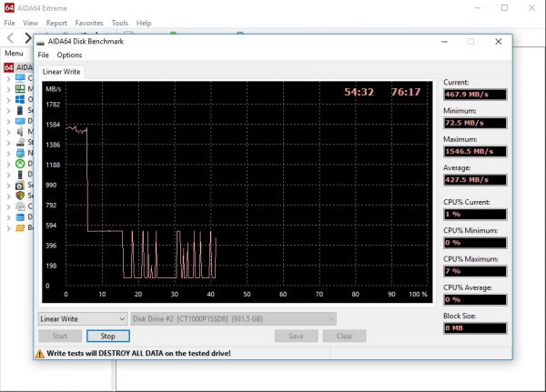Screen dimensions: 546x392
Task: Open the Disk Drive #2 CT1000P1SSD8 dropdown
Action: [233, 319]
